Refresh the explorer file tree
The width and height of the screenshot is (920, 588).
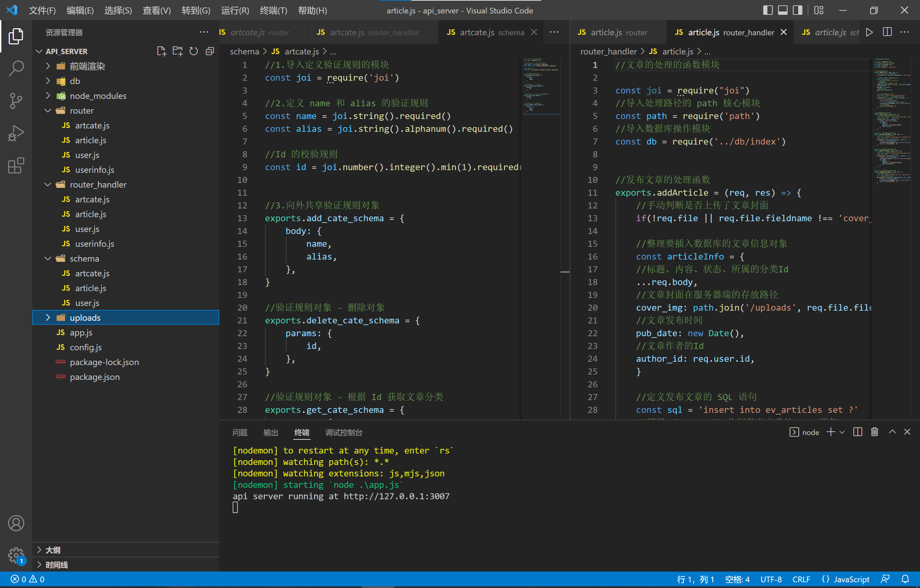pyautogui.click(x=194, y=51)
